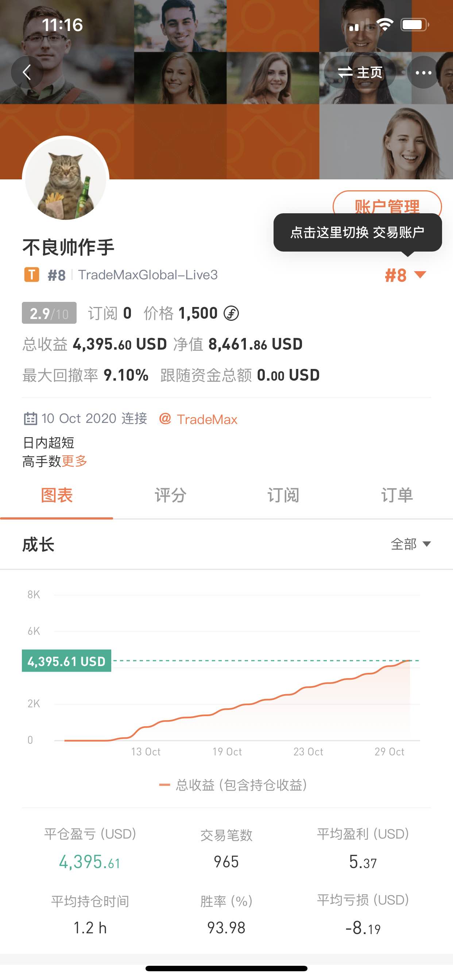Open the TradeMax broker link
453x980 pixels.
207,419
